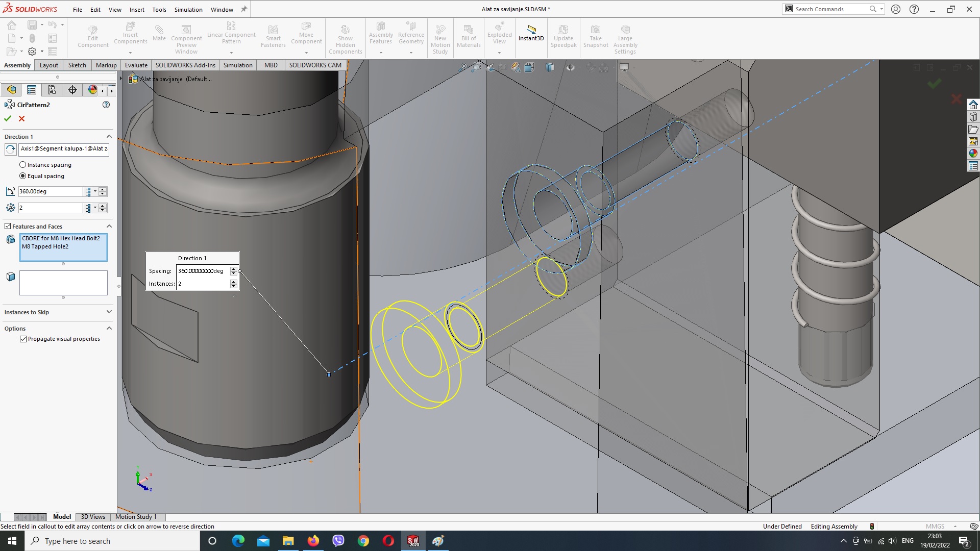
Task: Open the Simulation menu
Action: [x=188, y=9]
